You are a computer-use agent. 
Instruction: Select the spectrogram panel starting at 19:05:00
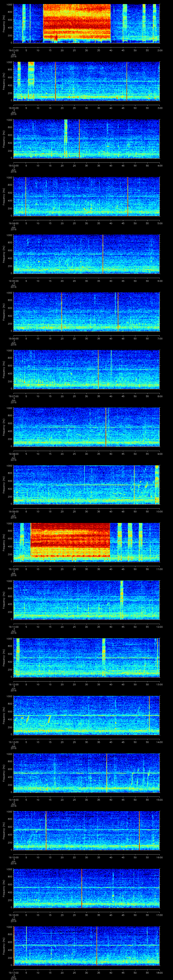coord(86,254)
